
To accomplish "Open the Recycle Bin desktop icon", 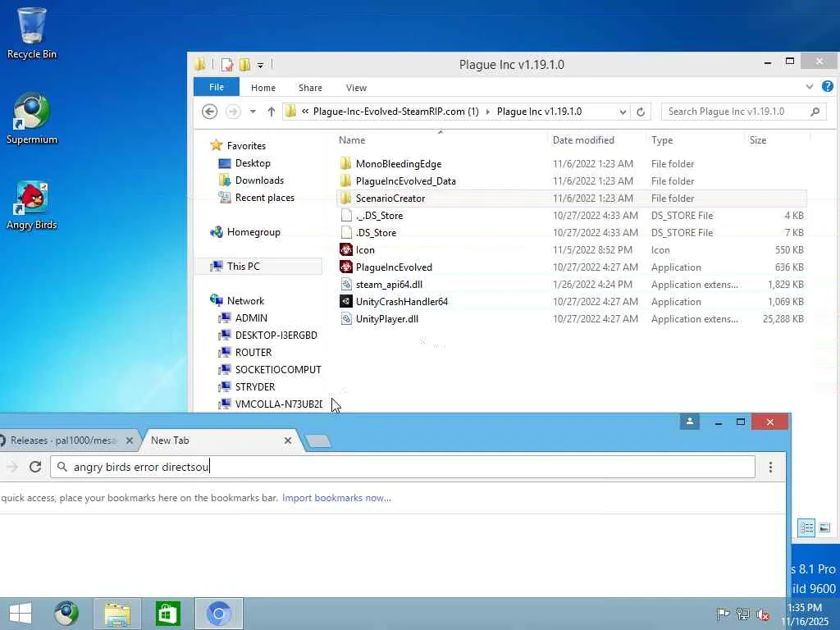I will (32, 33).
